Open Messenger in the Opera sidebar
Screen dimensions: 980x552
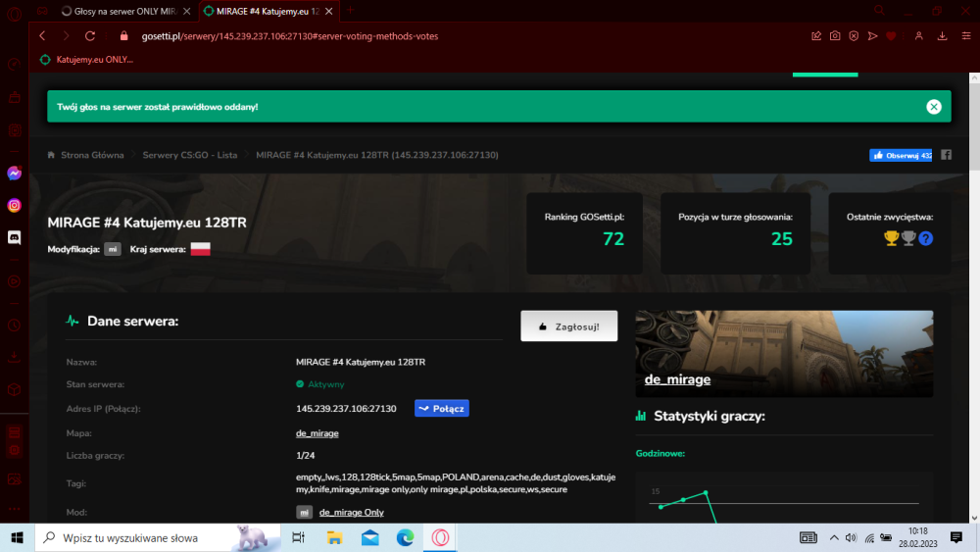coord(15,174)
